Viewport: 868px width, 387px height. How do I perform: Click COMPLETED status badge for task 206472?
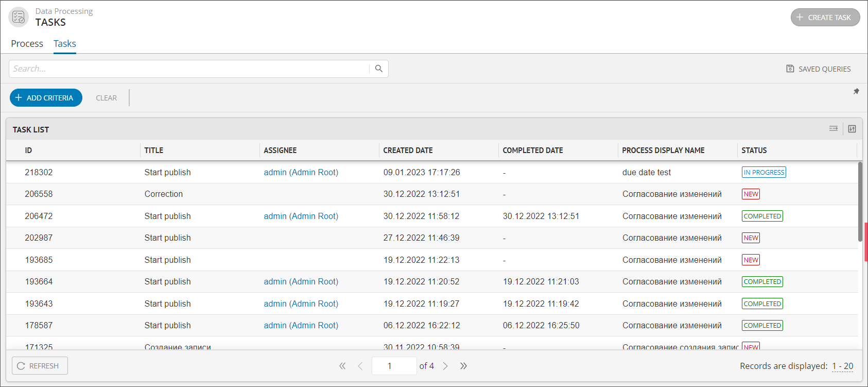pyautogui.click(x=762, y=216)
